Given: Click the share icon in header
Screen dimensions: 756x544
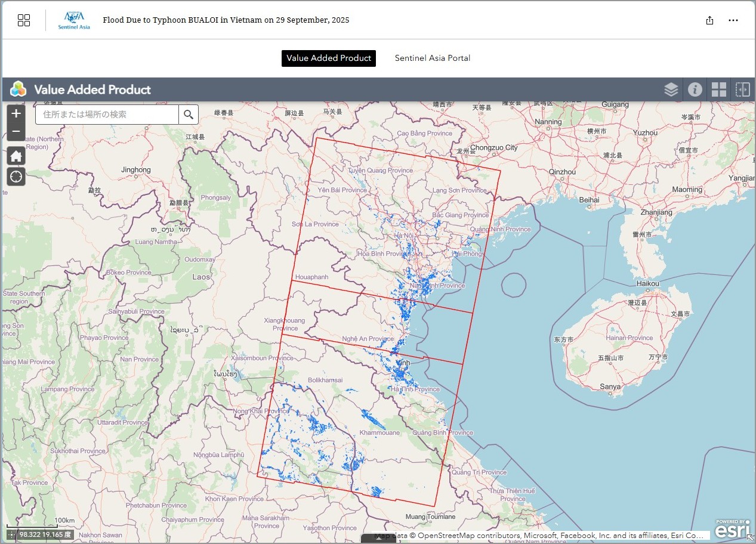Looking at the screenshot, I should (x=709, y=20).
